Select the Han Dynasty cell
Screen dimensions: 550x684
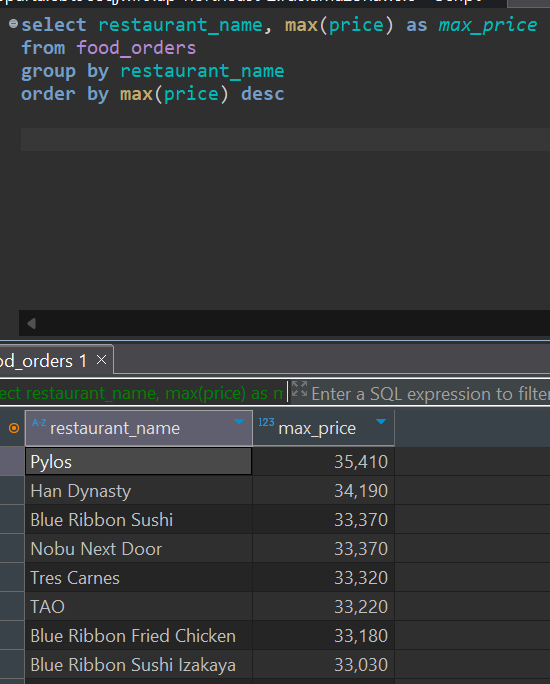pos(139,491)
